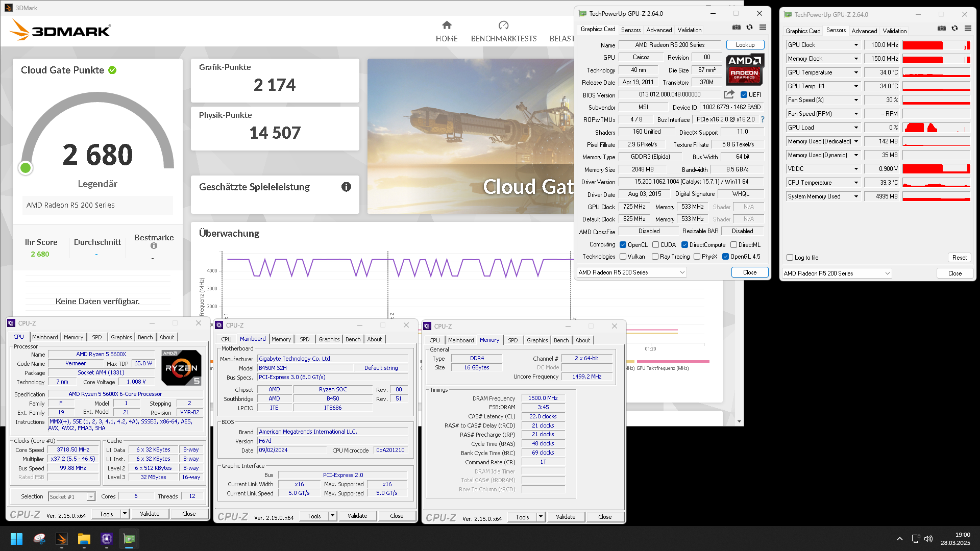Screen dimensions: 980x551
Task: Open Bench tab in CPU-Z Mainboard window
Action: (353, 339)
